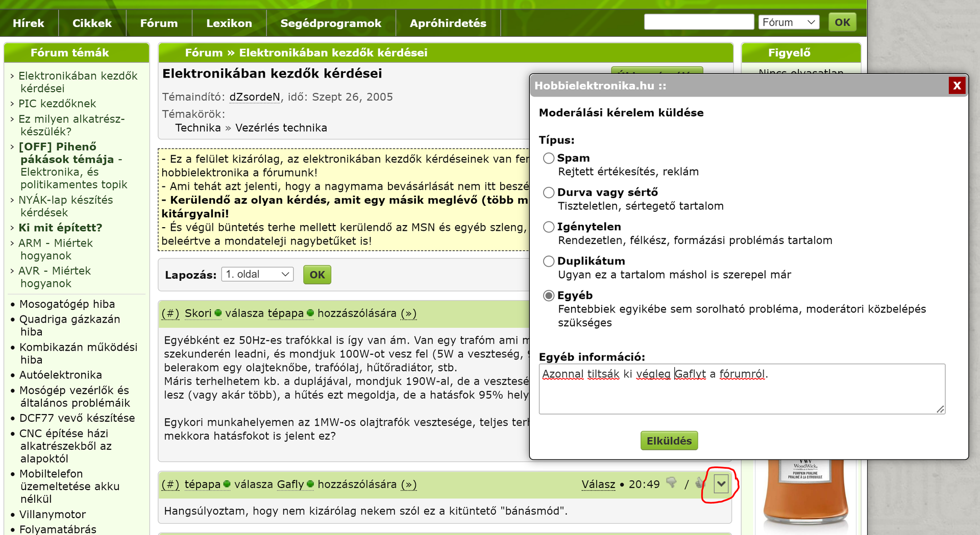The image size is (980, 535).
Task: Click the green status dot next to Skori
Action: pos(218,313)
